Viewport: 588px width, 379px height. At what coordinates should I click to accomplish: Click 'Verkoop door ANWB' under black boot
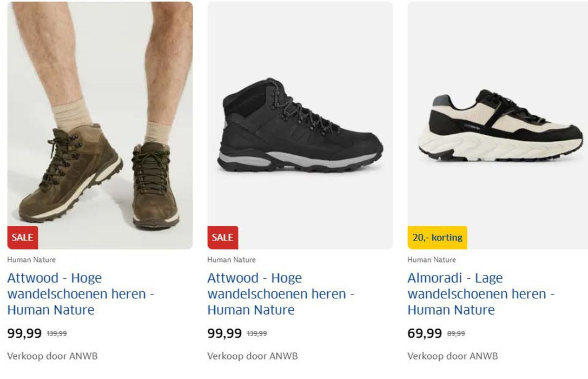253,356
